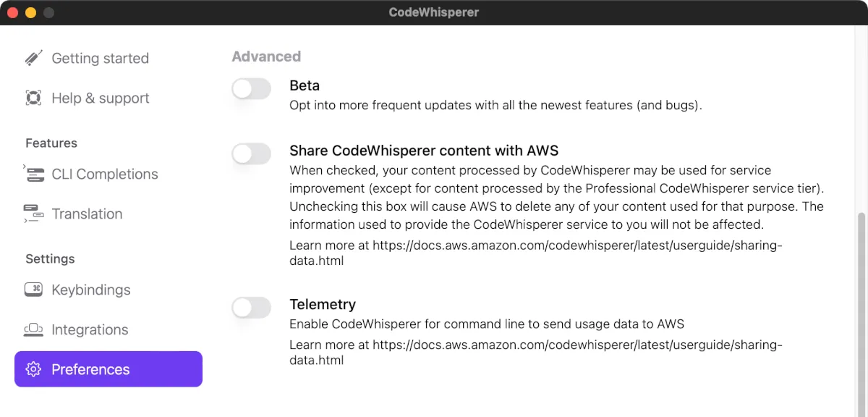Viewport: 868px width, 417px height.
Task: Click the Getting started rocket icon
Action: pyautogui.click(x=33, y=58)
